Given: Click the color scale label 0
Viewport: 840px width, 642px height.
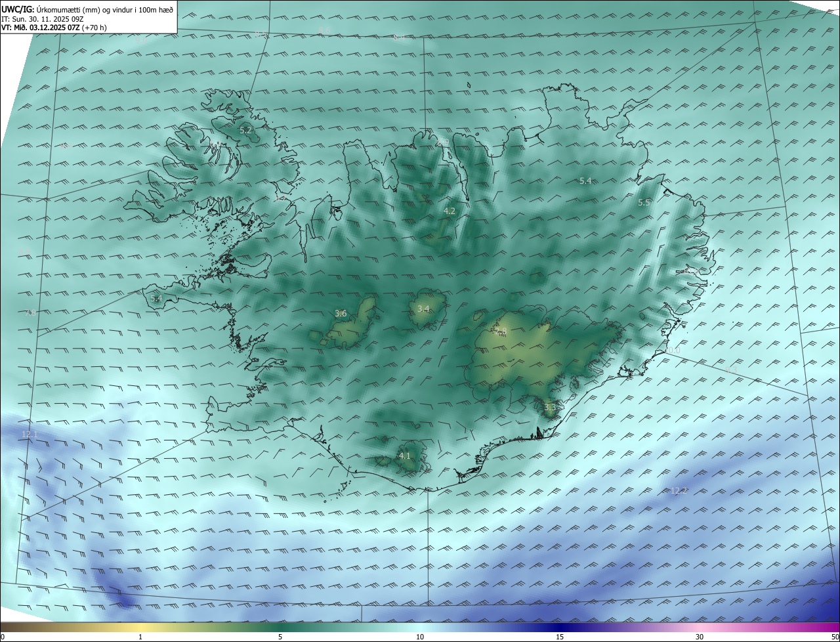Looking at the screenshot, I should coord(2,637).
